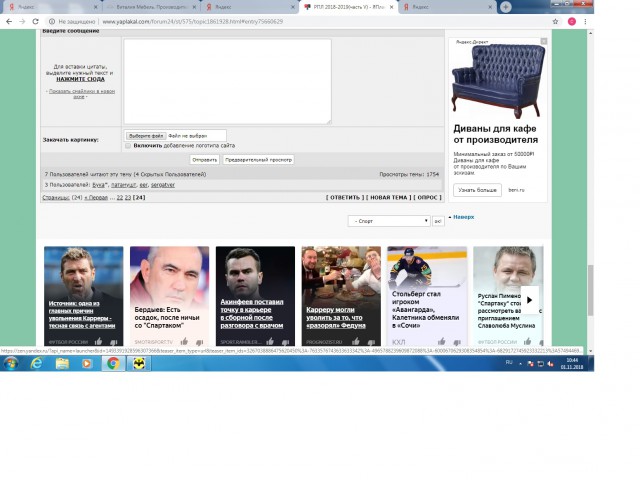Click '[ НОВАЯ ТЕМА ]' link
This screenshot has width=640, height=480.
(389, 198)
